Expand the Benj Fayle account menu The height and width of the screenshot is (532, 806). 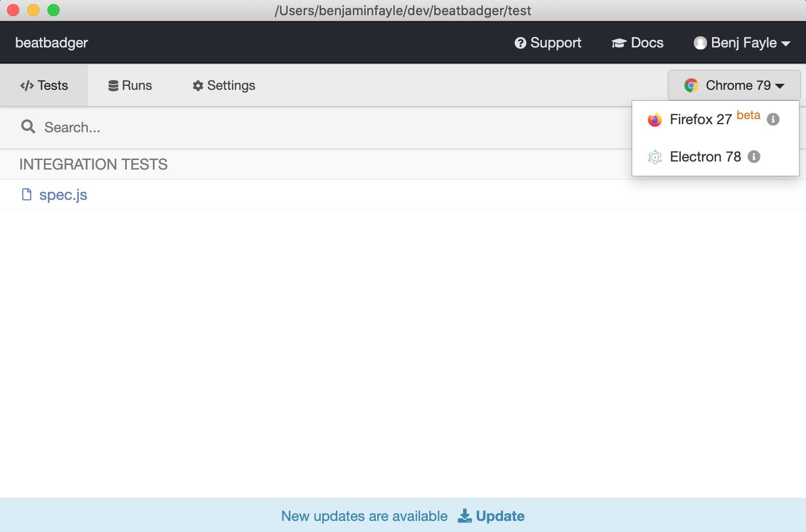tap(742, 43)
